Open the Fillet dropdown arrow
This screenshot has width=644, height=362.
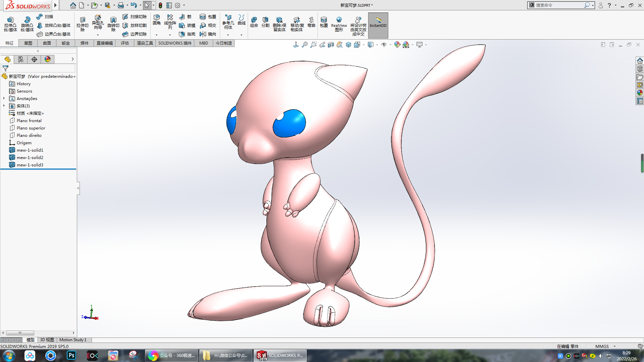156,35
